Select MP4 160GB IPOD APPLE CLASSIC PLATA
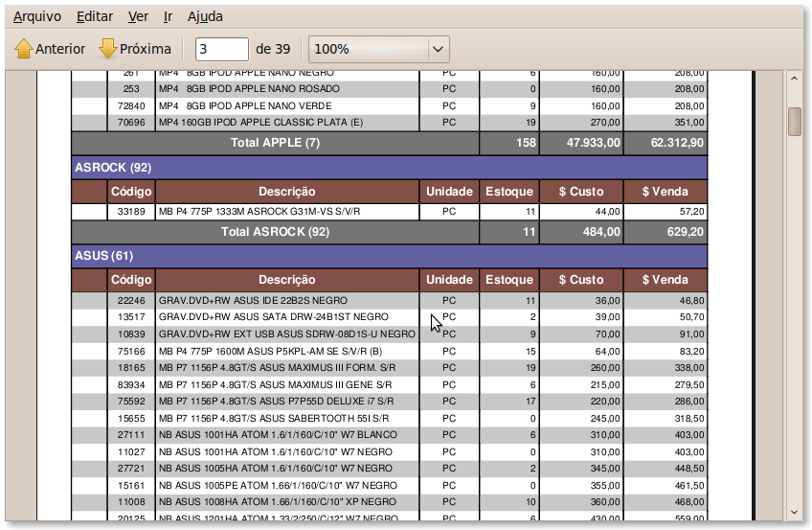Image resolution: width=812 pixels, height=530 pixels. point(260,123)
